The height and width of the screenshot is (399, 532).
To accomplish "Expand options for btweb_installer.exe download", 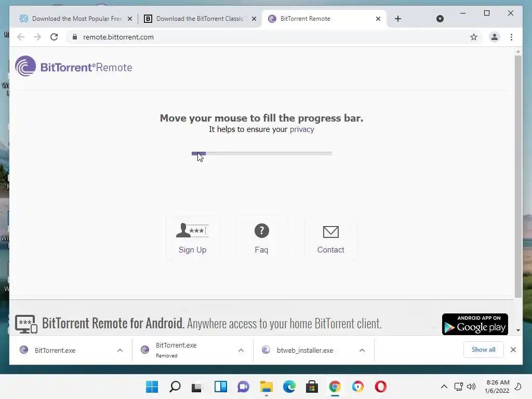I will click(362, 350).
